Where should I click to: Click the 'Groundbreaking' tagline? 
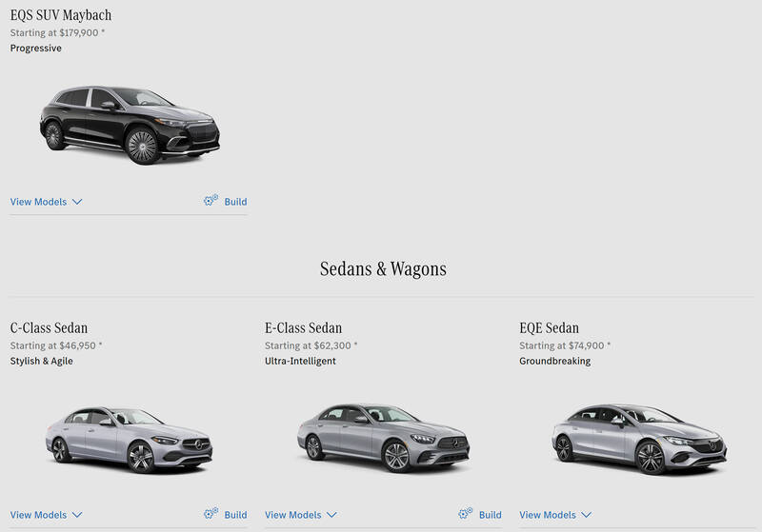click(555, 361)
